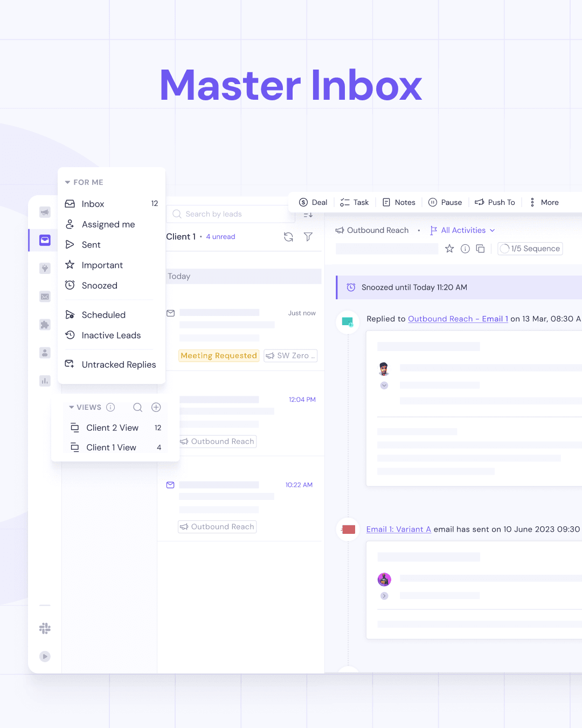Image resolution: width=582 pixels, height=728 pixels.
Task: Open the email envelope icon in sidebar
Action: [x=45, y=296]
